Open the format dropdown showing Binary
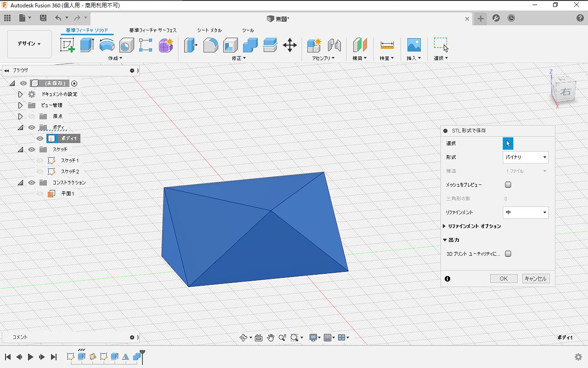588x368 pixels. point(526,157)
